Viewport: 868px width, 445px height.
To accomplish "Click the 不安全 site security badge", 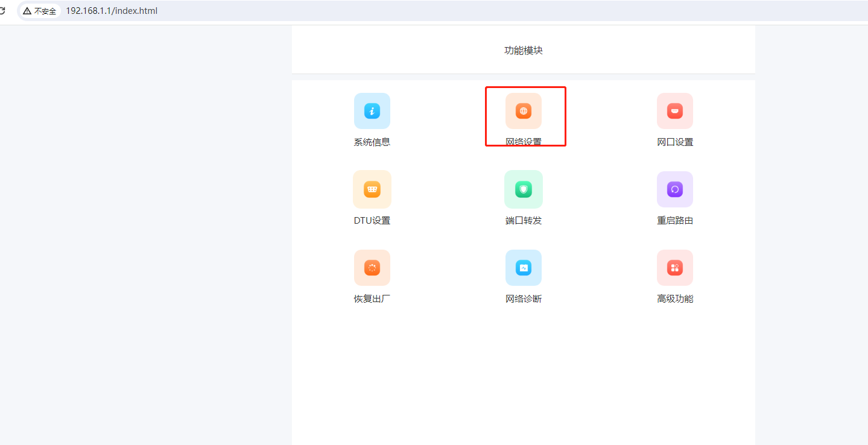I will [40, 11].
